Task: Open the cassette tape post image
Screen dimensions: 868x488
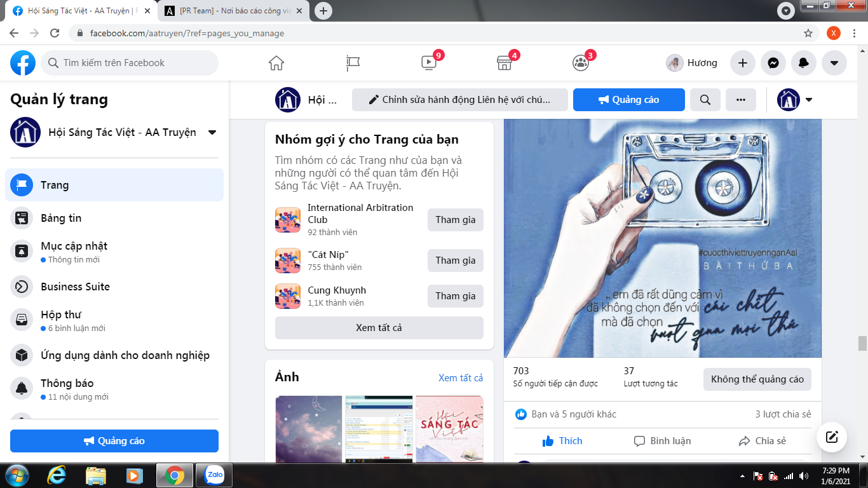Action: (x=663, y=238)
